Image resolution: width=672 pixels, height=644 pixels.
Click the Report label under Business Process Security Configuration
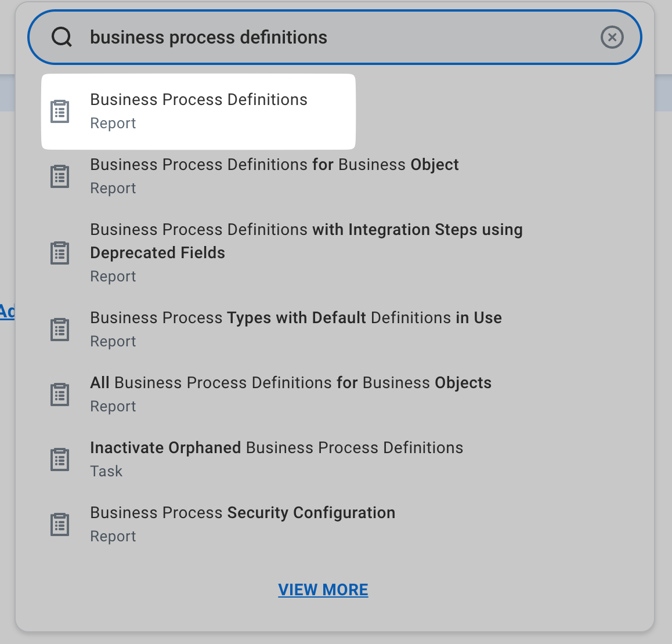113,537
